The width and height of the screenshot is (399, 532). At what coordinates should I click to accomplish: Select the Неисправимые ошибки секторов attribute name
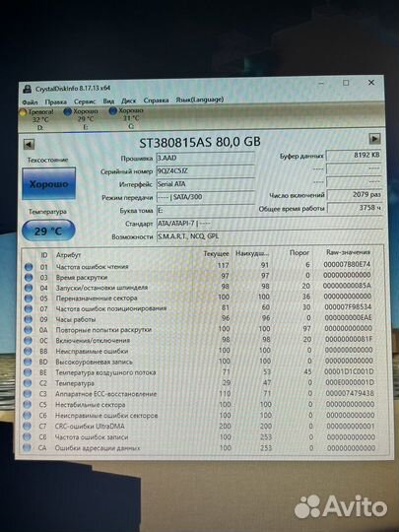click(x=106, y=415)
